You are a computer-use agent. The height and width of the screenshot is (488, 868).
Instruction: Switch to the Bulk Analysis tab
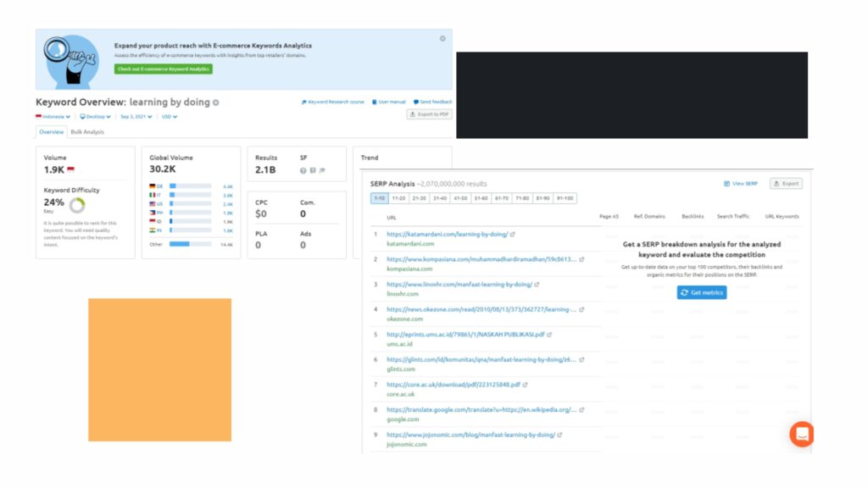(x=87, y=132)
